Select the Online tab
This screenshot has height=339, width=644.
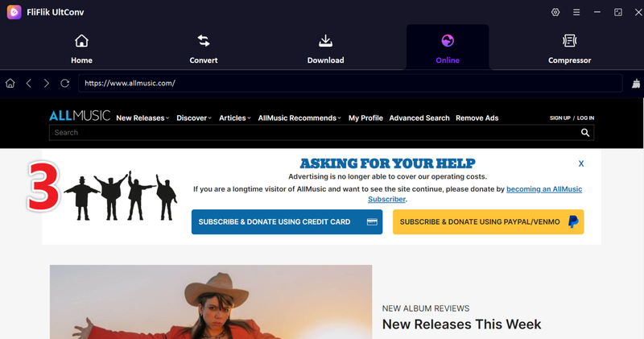[448, 48]
